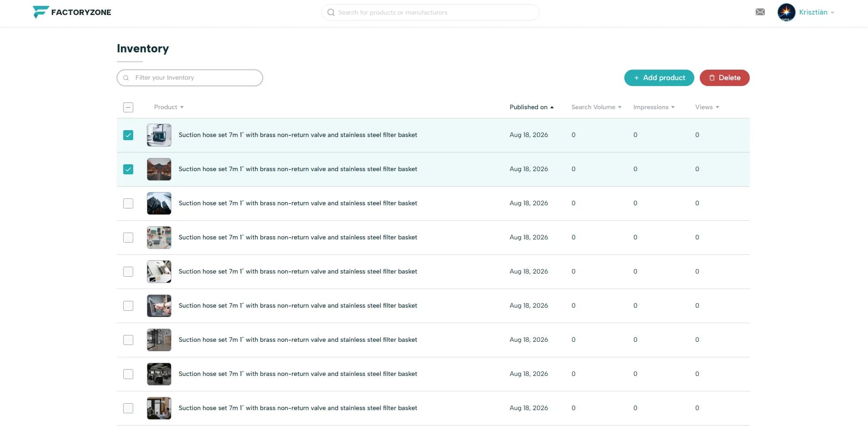Click the Add product button
The width and height of the screenshot is (868, 426).
tap(659, 78)
